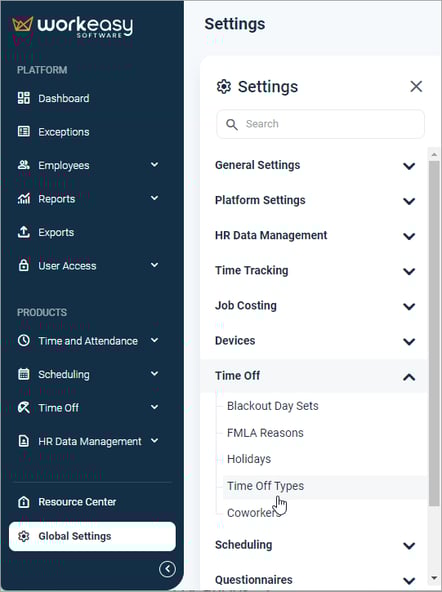Image resolution: width=442 pixels, height=592 pixels.
Task: Select Blackout Day Sets item
Action: (x=273, y=406)
